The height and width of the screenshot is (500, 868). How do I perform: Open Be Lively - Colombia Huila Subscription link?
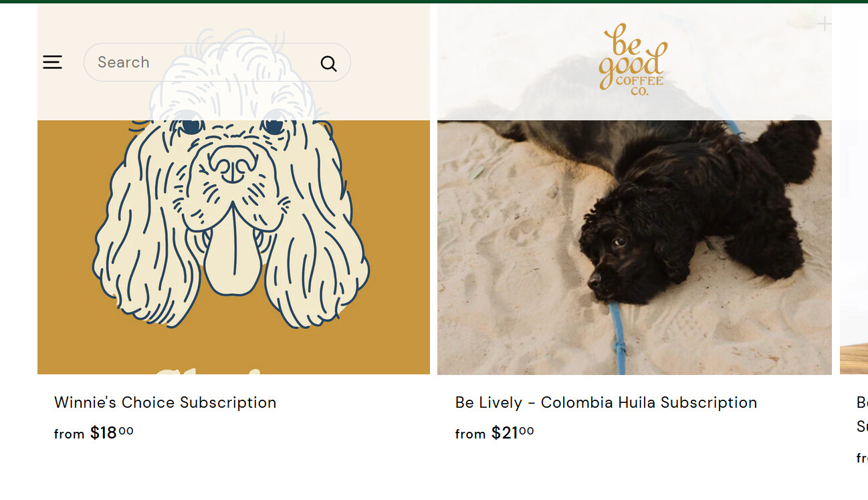click(606, 402)
